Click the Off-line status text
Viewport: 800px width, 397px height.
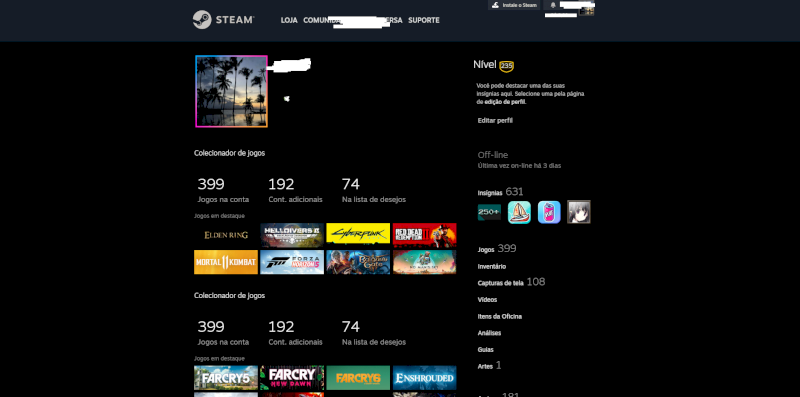[493, 155]
